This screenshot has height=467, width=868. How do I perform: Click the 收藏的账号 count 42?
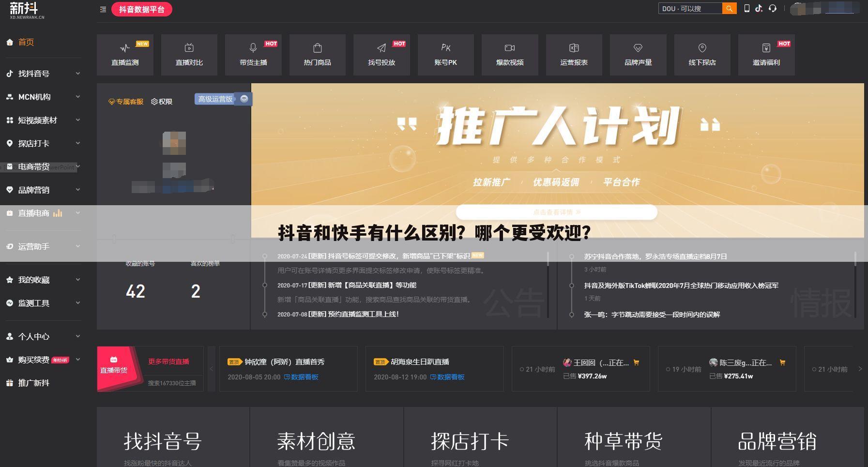(x=136, y=291)
